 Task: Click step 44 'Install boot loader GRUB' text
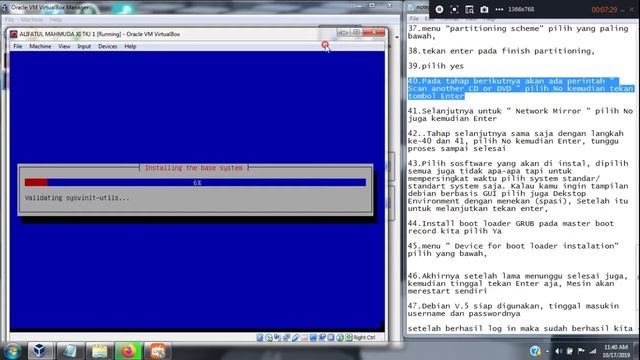tap(511, 227)
